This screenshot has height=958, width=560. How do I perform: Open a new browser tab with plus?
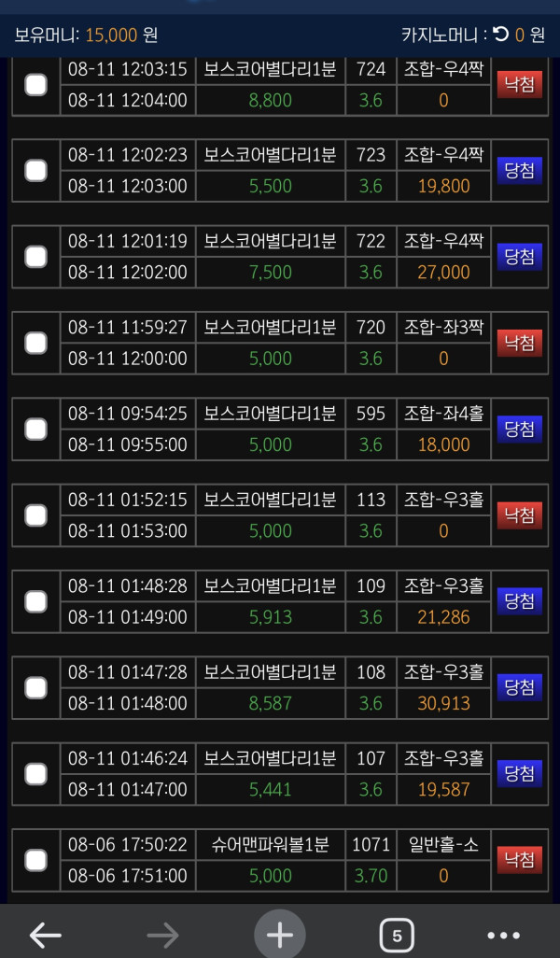pos(280,935)
